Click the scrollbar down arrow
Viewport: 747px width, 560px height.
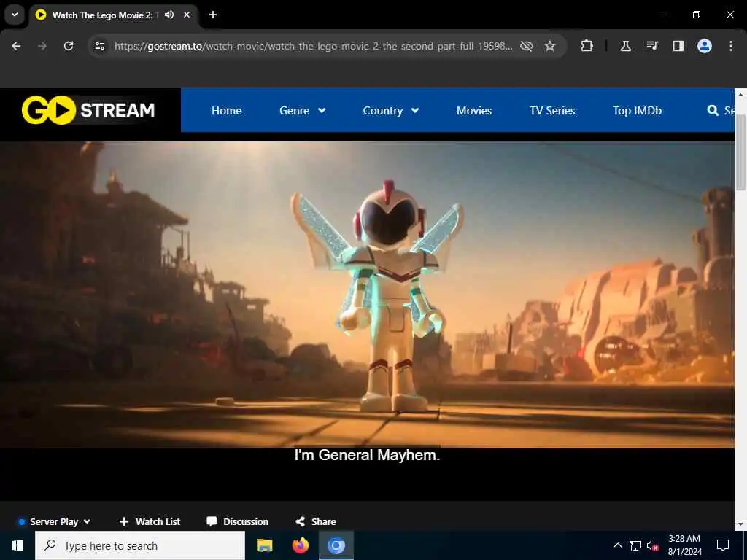tap(740, 524)
